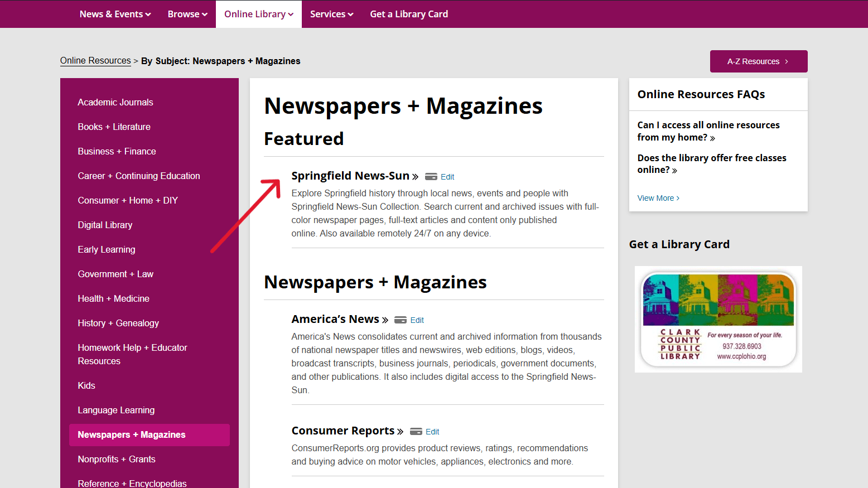Viewport: 868px width, 488px height.
Task: Click the A-Z Resources button
Action: coord(759,61)
